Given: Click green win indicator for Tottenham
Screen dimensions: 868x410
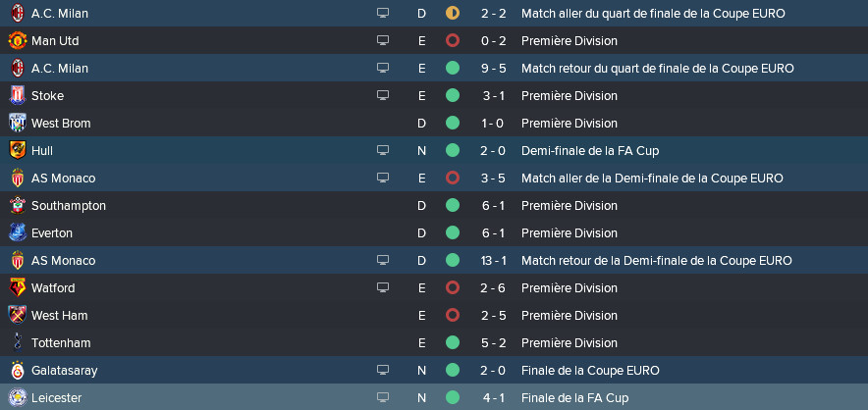Looking at the screenshot, I should pyautogui.click(x=453, y=342).
